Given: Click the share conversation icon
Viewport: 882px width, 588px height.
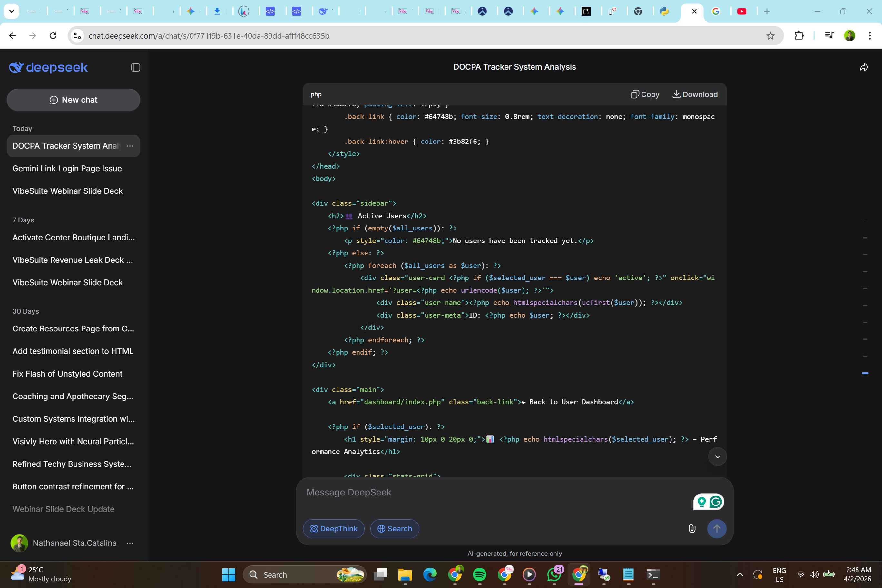Looking at the screenshot, I should click(864, 67).
